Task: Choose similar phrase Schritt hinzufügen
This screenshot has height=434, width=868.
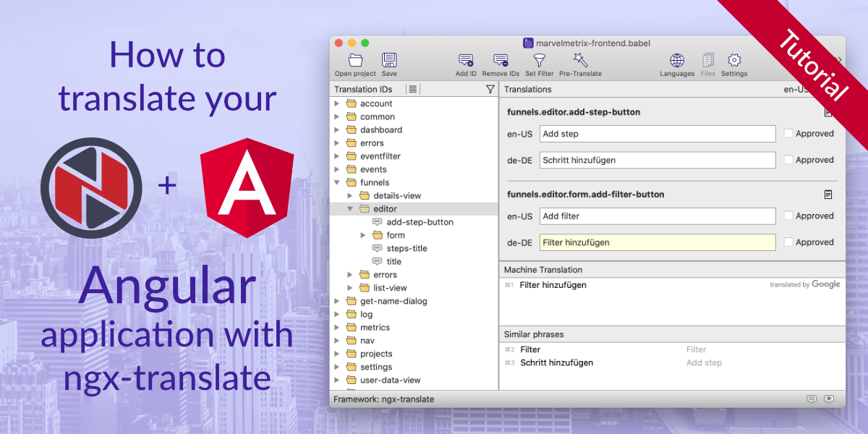Action: [556, 362]
